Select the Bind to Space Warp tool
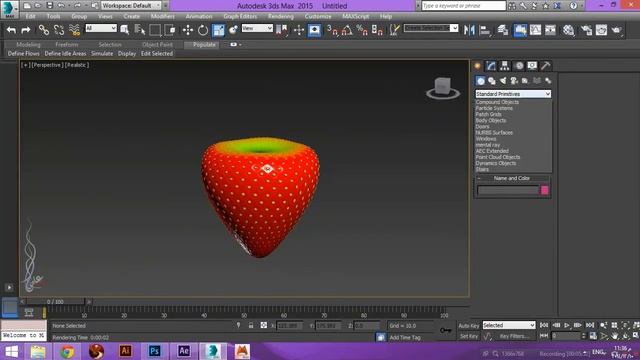This screenshot has height=360, width=640. (74, 30)
